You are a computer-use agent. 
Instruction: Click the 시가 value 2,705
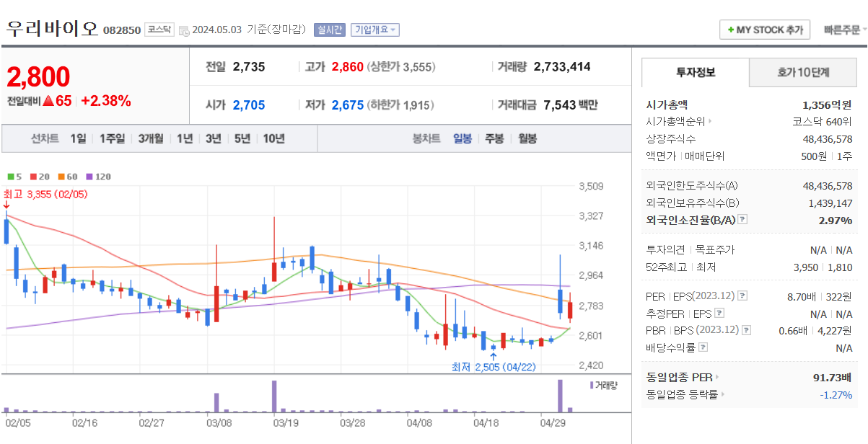(249, 105)
